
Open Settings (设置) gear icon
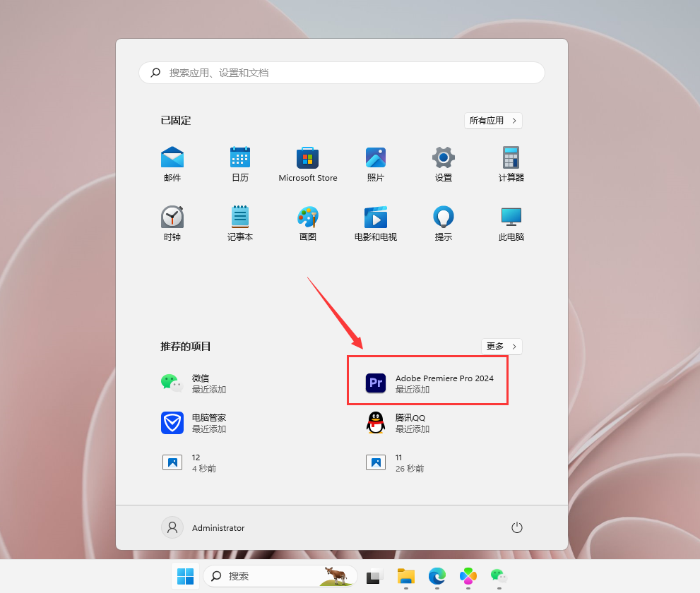444,164
